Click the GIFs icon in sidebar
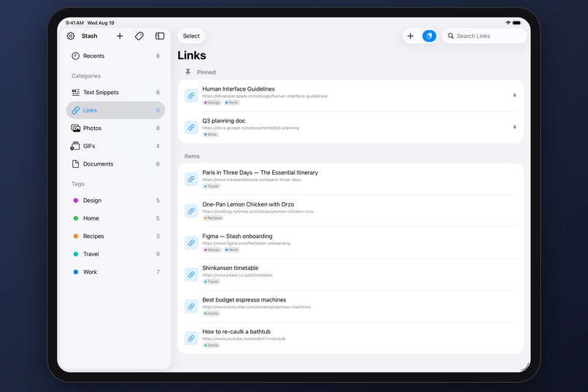 (75, 146)
